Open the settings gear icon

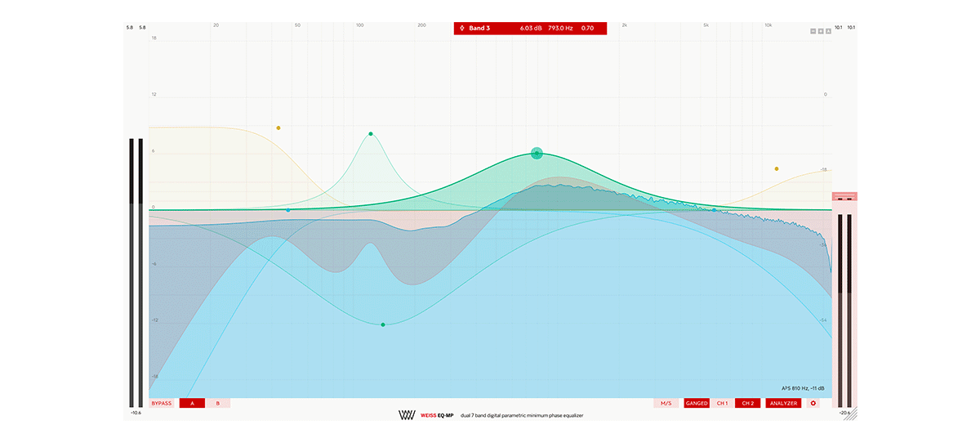(813, 403)
